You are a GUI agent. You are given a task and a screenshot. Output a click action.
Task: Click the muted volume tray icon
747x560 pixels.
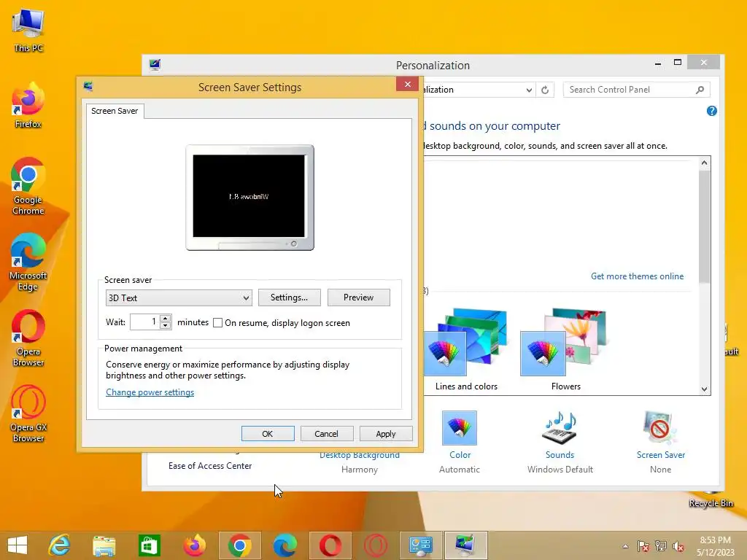(678, 546)
